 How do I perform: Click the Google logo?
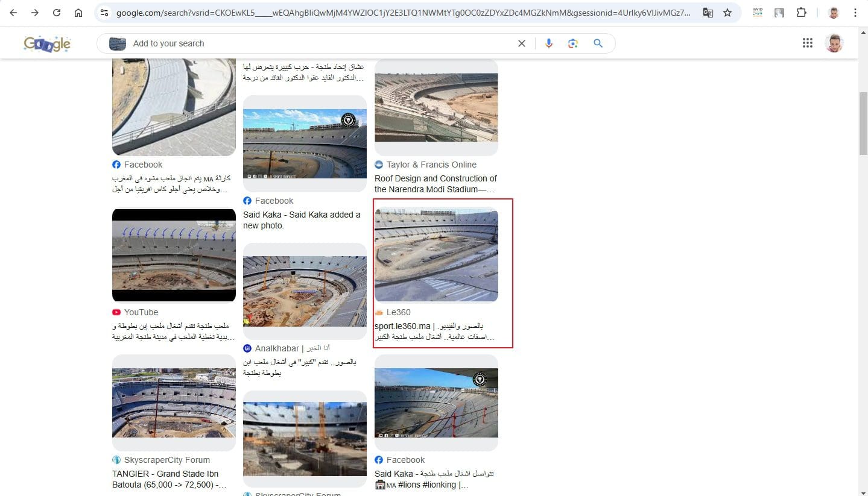click(x=47, y=43)
